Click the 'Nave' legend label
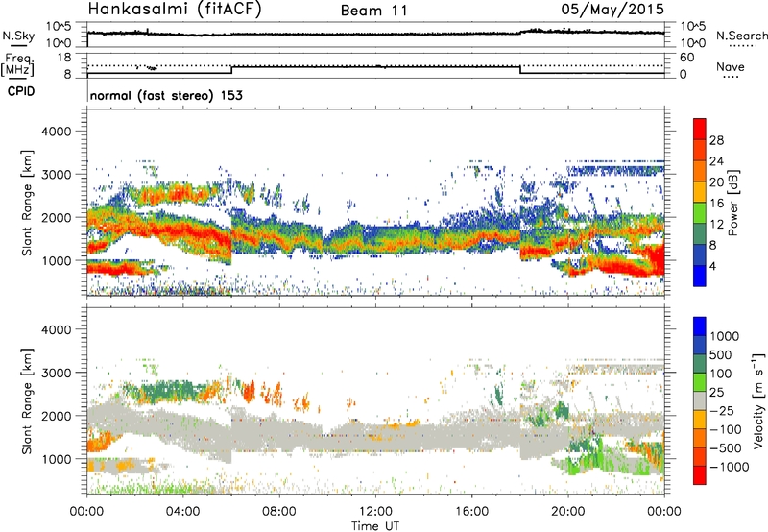Image resolution: width=768 pixels, height=532 pixels. (x=731, y=66)
